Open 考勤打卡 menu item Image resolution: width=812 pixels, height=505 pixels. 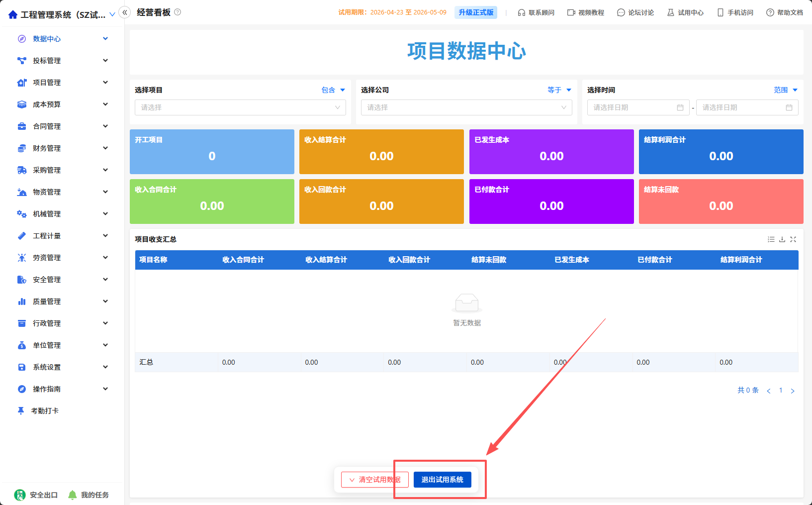click(x=63, y=411)
